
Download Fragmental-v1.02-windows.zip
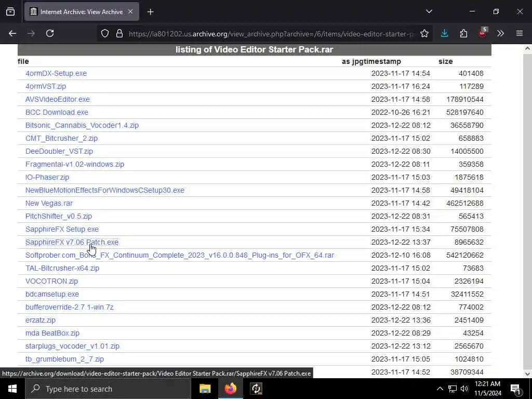coord(75,164)
